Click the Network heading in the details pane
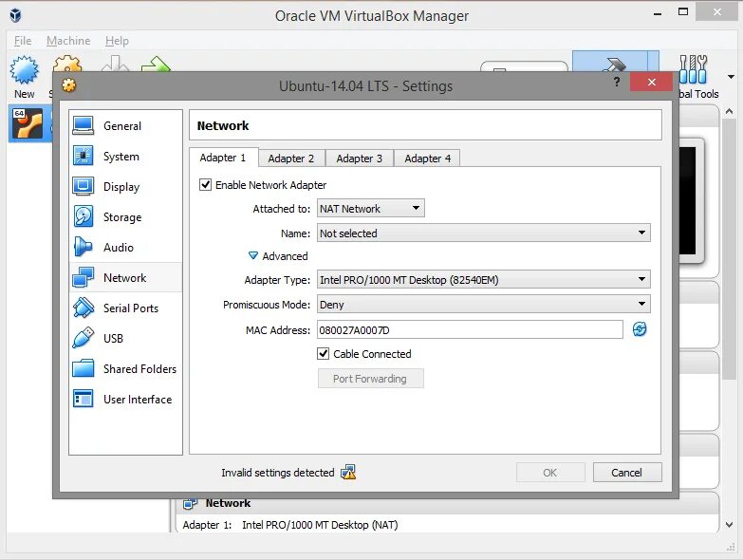743x560 pixels. click(228, 503)
